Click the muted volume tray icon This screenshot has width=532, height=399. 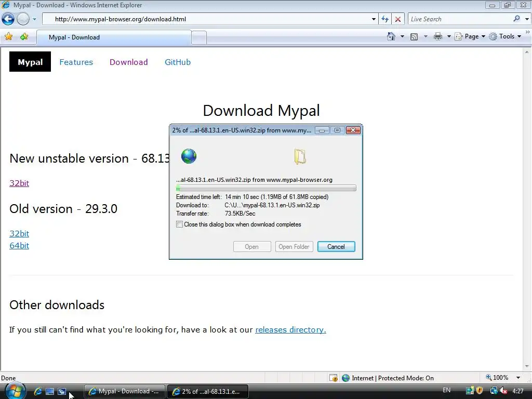[x=504, y=391]
